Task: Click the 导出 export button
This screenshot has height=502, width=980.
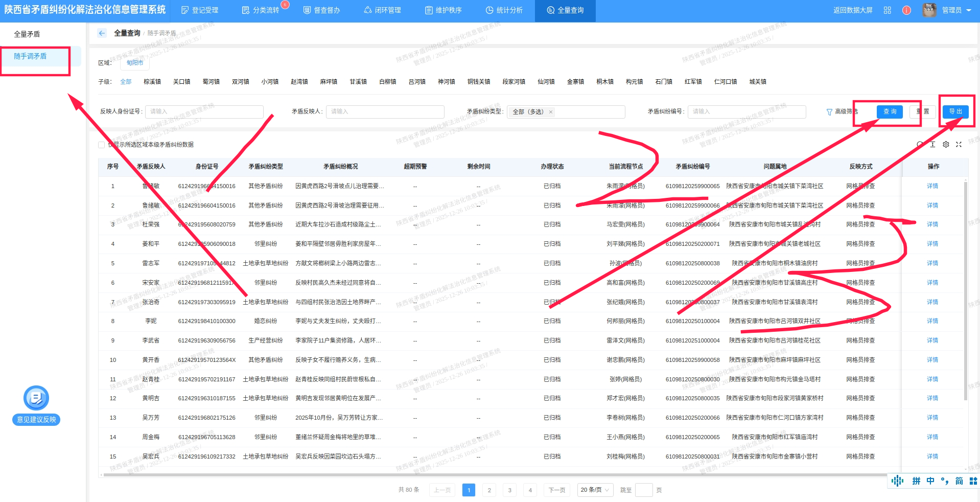Action: coord(955,111)
